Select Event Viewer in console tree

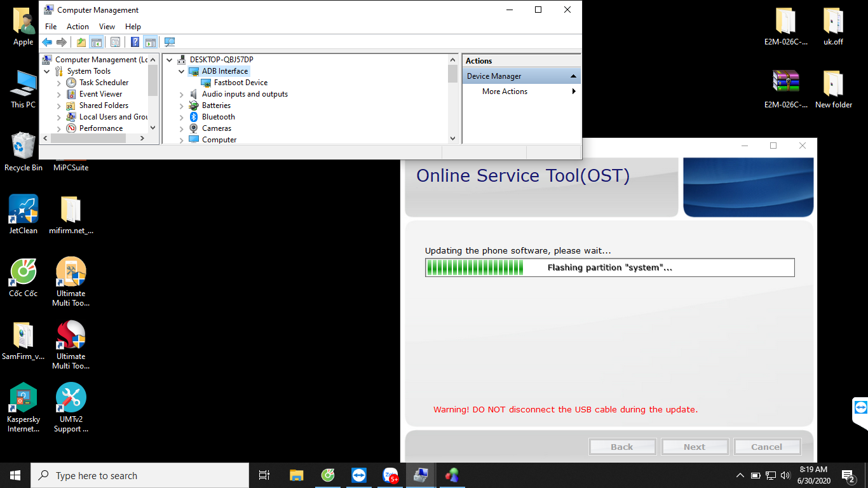pyautogui.click(x=100, y=94)
